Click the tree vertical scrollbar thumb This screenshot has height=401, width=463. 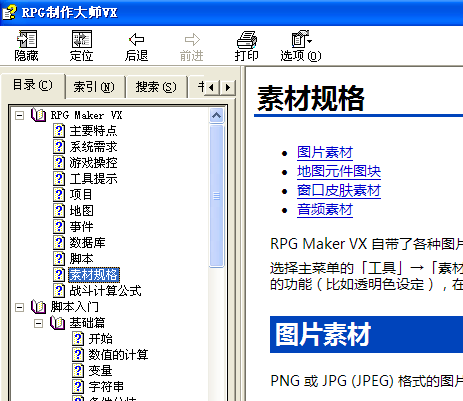click(217, 196)
